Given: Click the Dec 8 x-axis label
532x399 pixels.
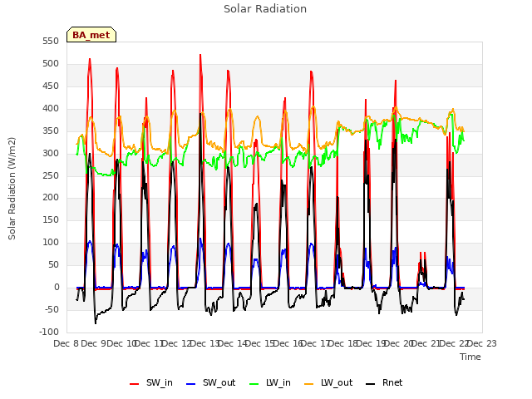Looking at the screenshot, I should click(x=66, y=343).
